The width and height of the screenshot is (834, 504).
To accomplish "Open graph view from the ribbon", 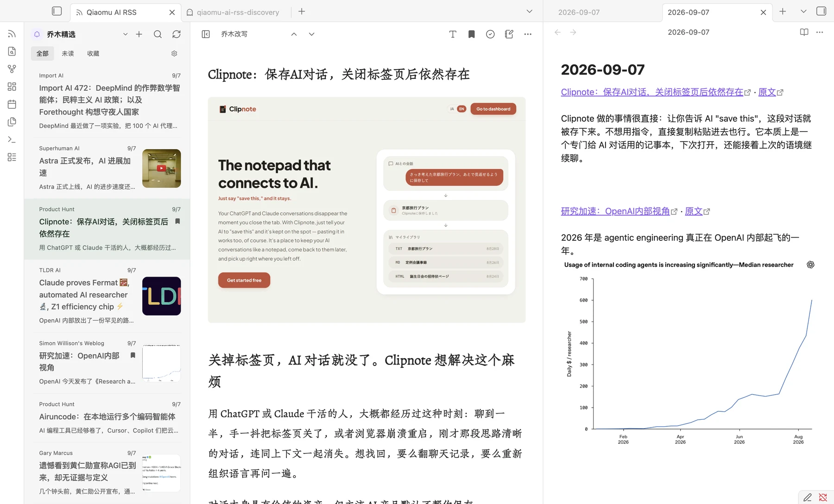I will pos(12,69).
